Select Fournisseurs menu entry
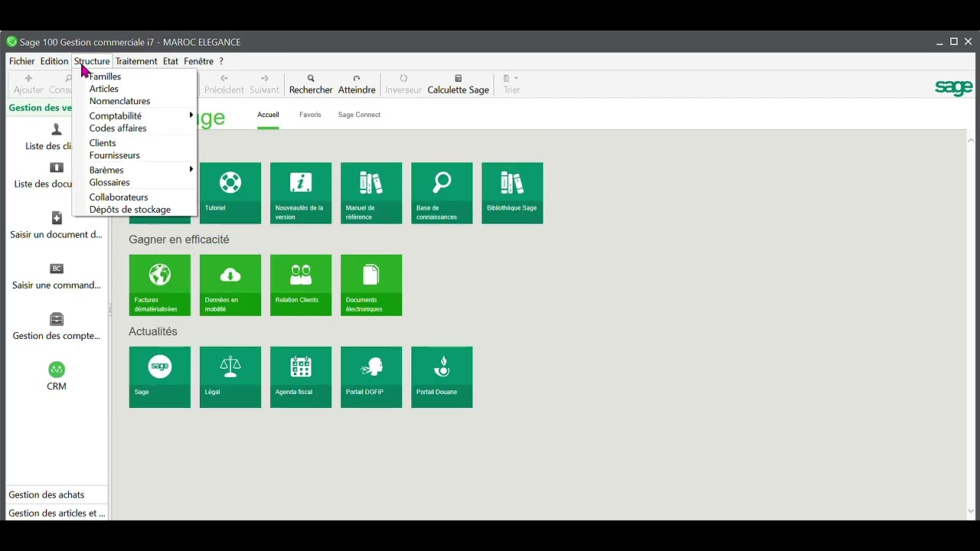The height and width of the screenshot is (551, 980). tap(135, 155)
